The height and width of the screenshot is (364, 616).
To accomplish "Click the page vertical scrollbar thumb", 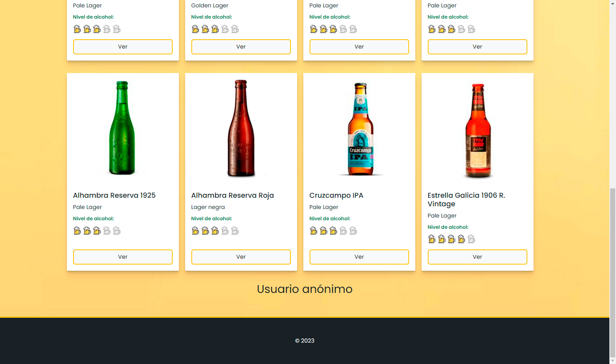I will coord(613,272).
